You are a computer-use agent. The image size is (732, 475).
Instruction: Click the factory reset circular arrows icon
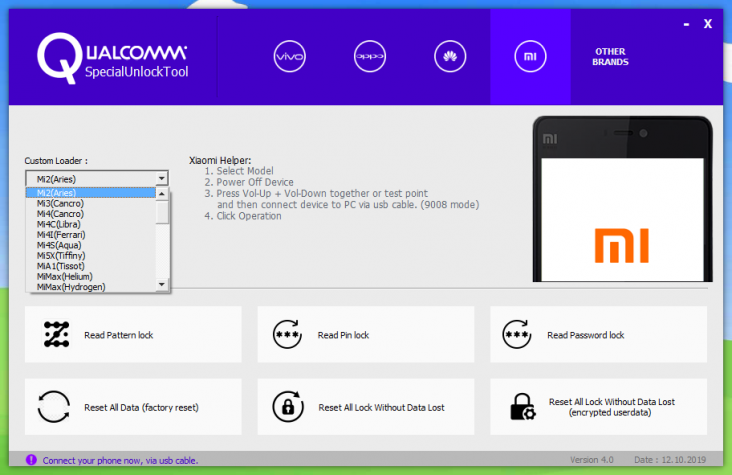54,407
